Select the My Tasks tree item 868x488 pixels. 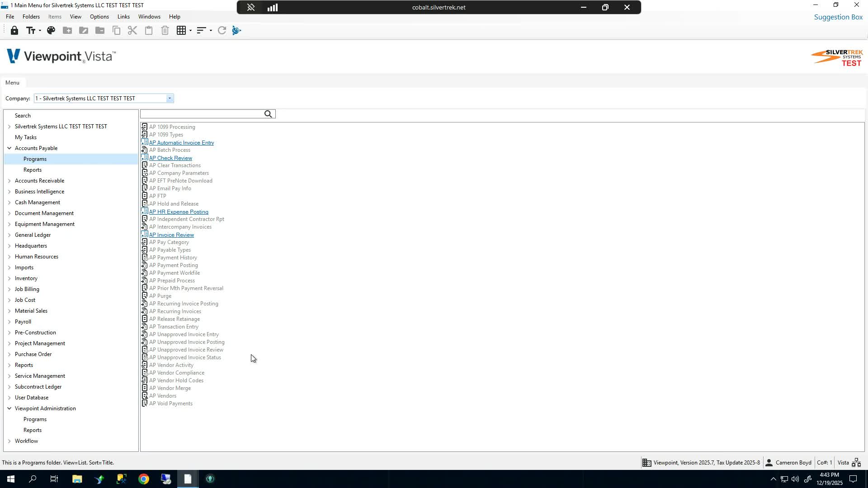[26, 137]
